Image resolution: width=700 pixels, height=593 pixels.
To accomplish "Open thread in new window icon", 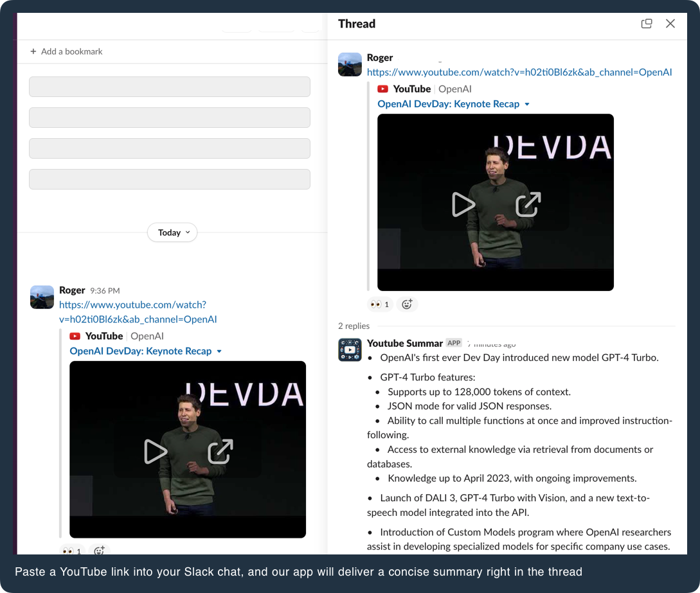I will point(647,24).
